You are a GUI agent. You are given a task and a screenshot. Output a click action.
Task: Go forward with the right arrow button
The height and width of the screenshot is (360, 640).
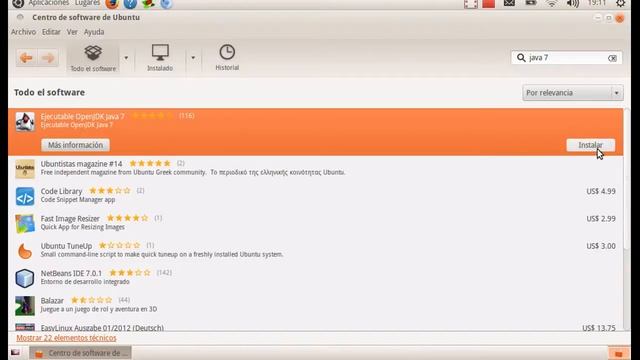[x=48, y=58]
